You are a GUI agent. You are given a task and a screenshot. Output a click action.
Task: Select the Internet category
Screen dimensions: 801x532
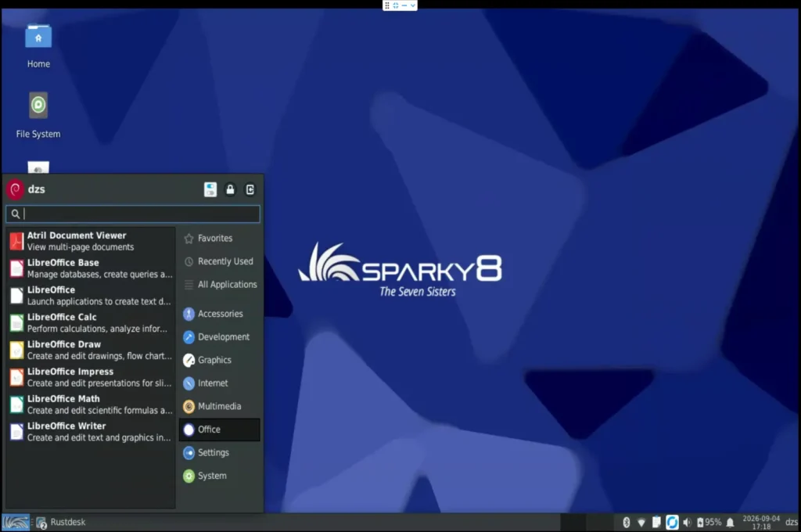(x=219, y=383)
